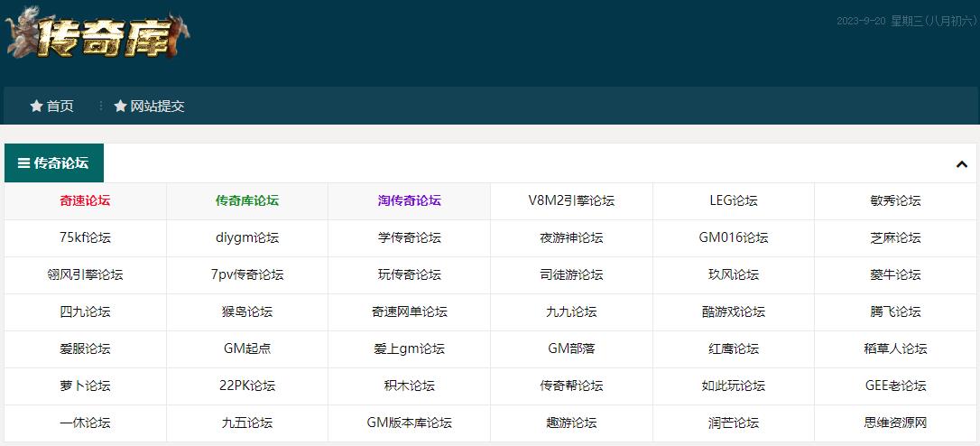
Task: Open 酷游戏论坛
Action: 733,311
